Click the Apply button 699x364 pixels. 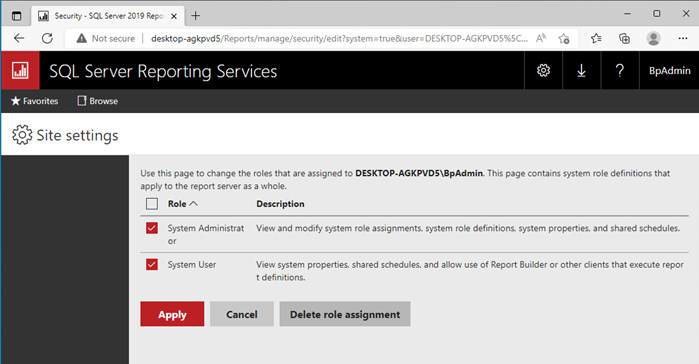[x=172, y=314]
